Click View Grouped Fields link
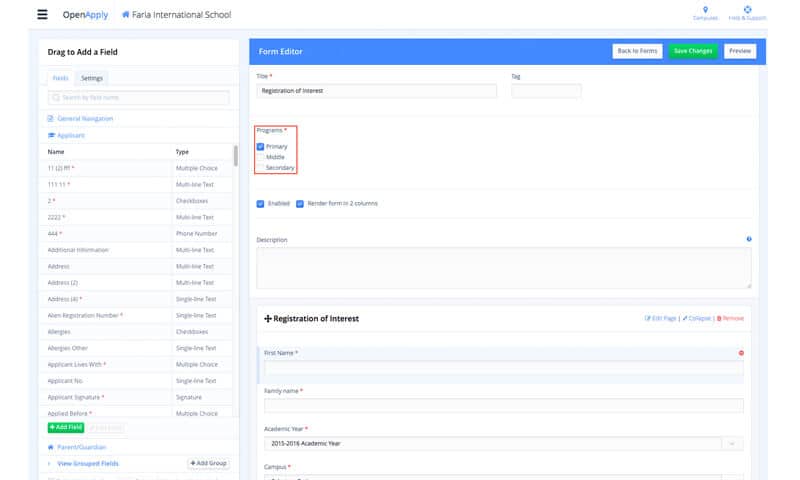This screenshot has width=800, height=480. coord(88,464)
